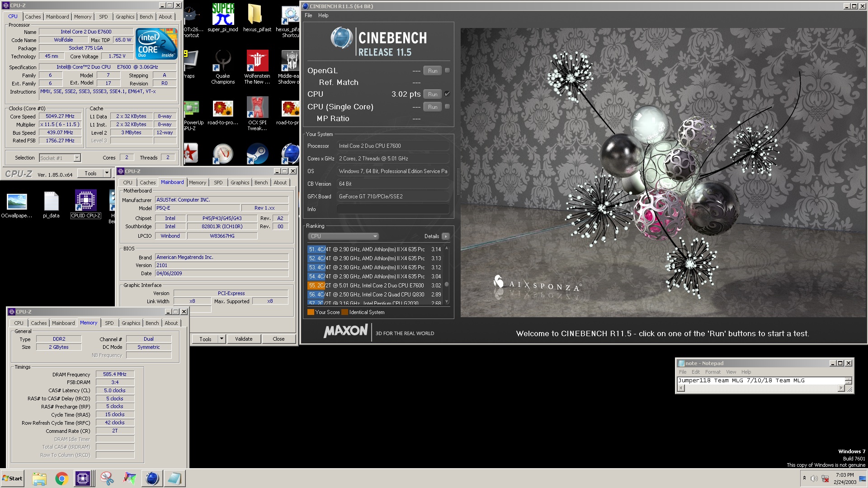The width and height of the screenshot is (868, 488).
Task: Click Close in CPU-Z Mainboard window
Action: 278,339
